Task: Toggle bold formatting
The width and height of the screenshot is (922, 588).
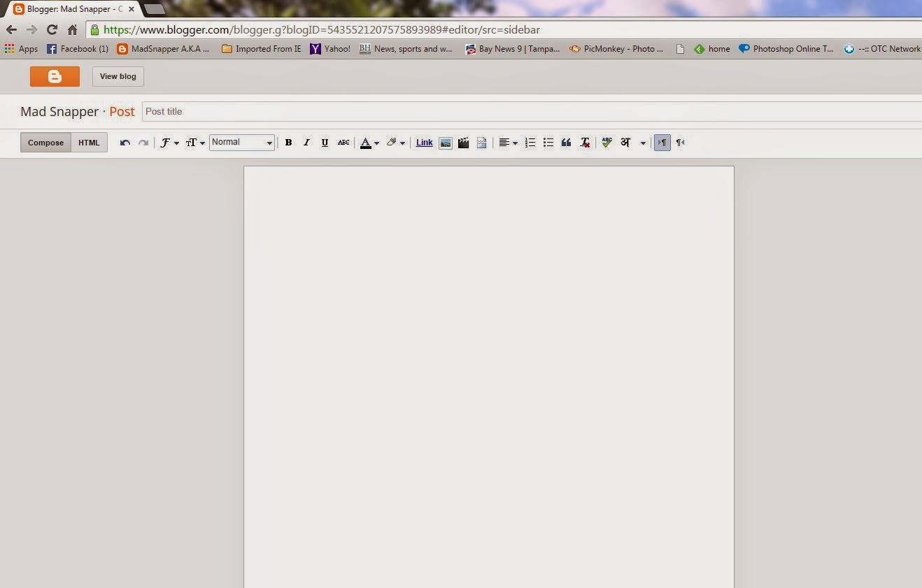Action: (288, 143)
